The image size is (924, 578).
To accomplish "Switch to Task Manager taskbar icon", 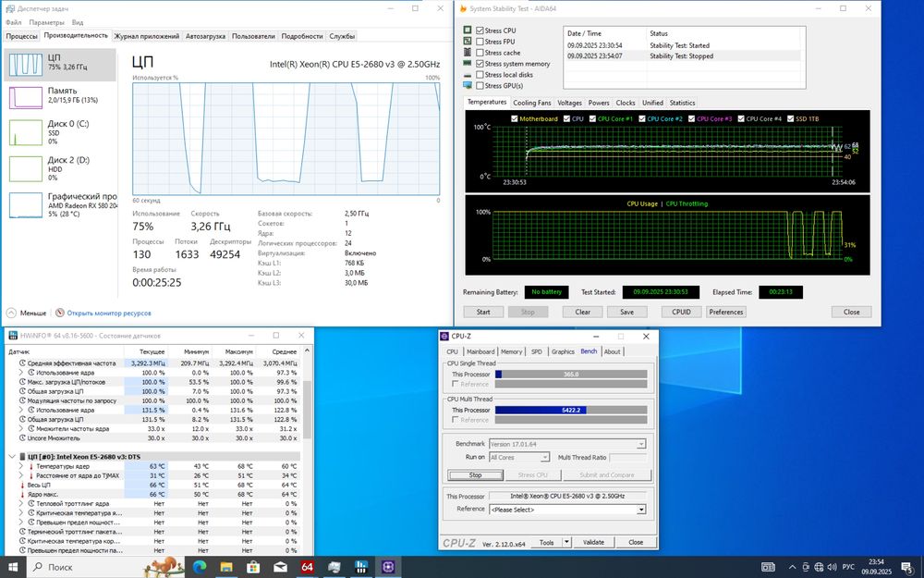I will tap(334, 567).
